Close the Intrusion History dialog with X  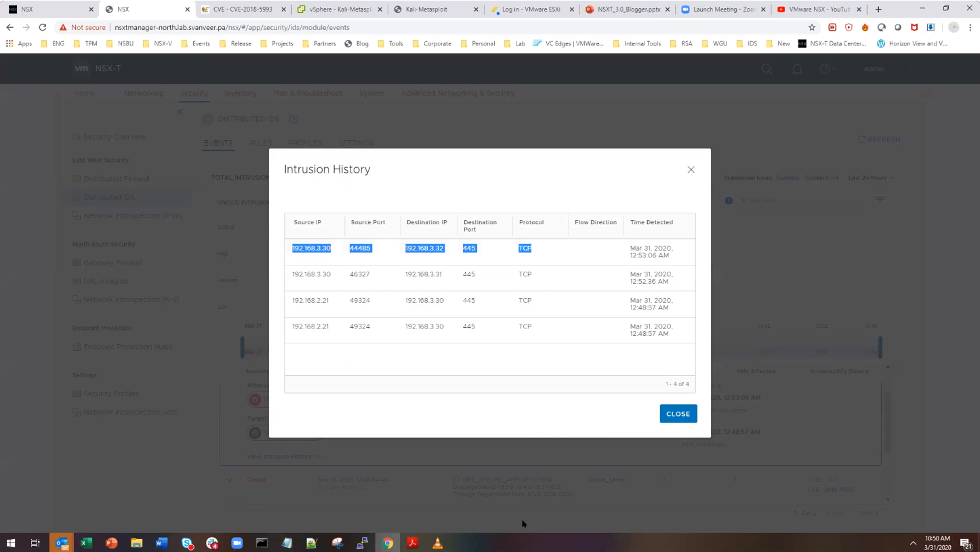[x=691, y=169]
